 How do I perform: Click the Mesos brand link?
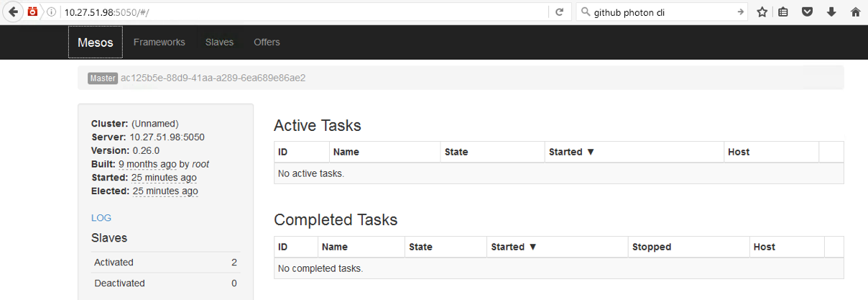96,42
